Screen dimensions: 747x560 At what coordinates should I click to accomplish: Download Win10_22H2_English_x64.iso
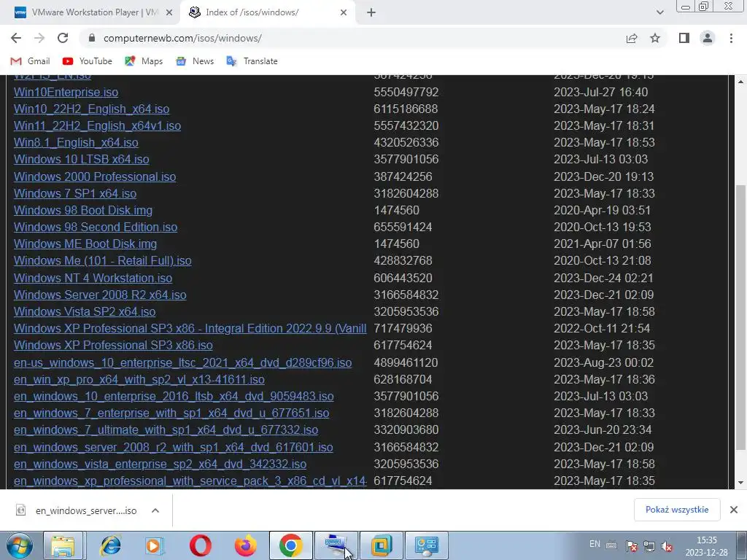click(91, 109)
